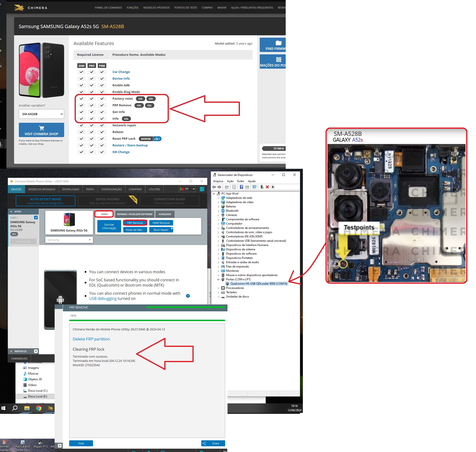Viewport: 476px width, 452px height.
Task: Click the FMM Remove button
Action: (x=161, y=223)
